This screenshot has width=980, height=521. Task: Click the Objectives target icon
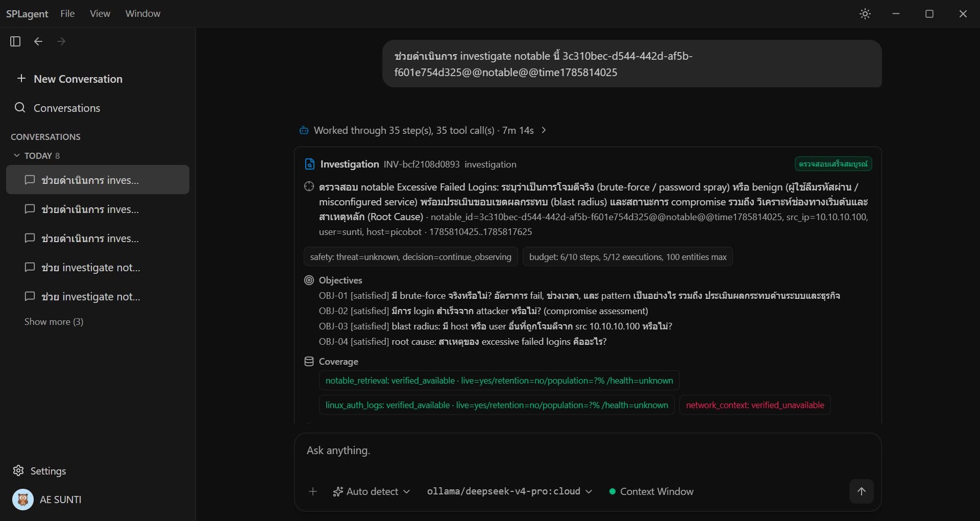point(309,280)
